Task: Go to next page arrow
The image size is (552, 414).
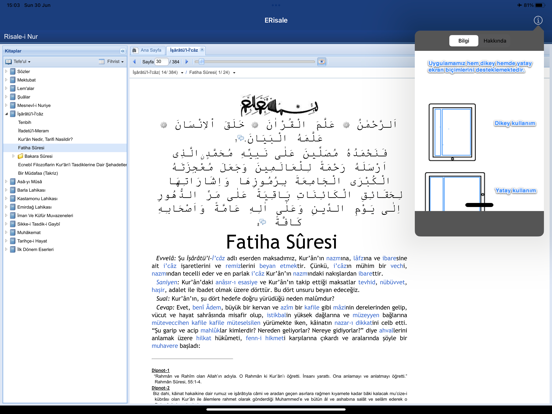Action: coord(187,62)
